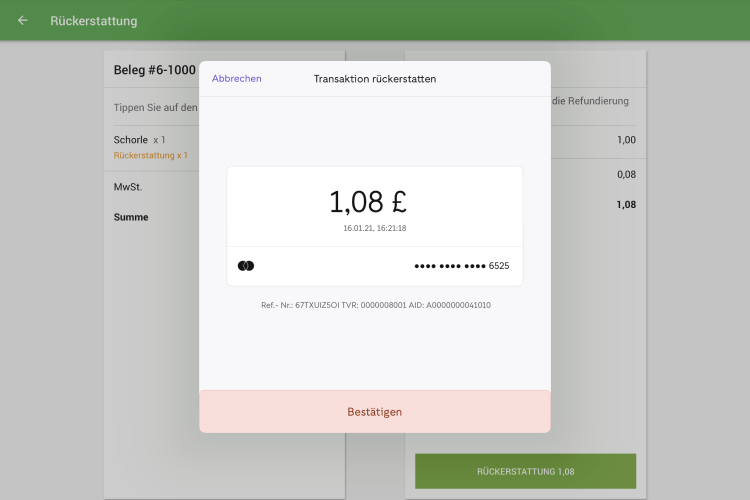This screenshot has height=500, width=750.
Task: Cancel the refund with Abbrechen
Action: (237, 79)
